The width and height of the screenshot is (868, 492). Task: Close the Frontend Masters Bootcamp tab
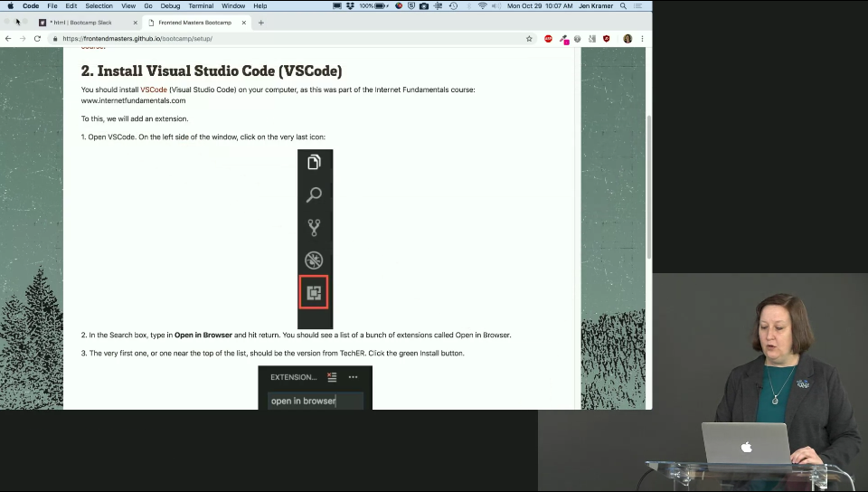point(244,23)
